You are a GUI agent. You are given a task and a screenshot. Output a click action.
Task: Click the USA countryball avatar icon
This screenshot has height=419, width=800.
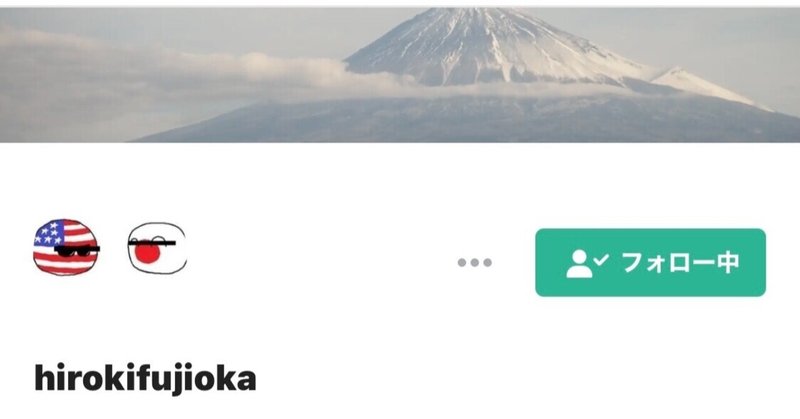[x=66, y=247]
